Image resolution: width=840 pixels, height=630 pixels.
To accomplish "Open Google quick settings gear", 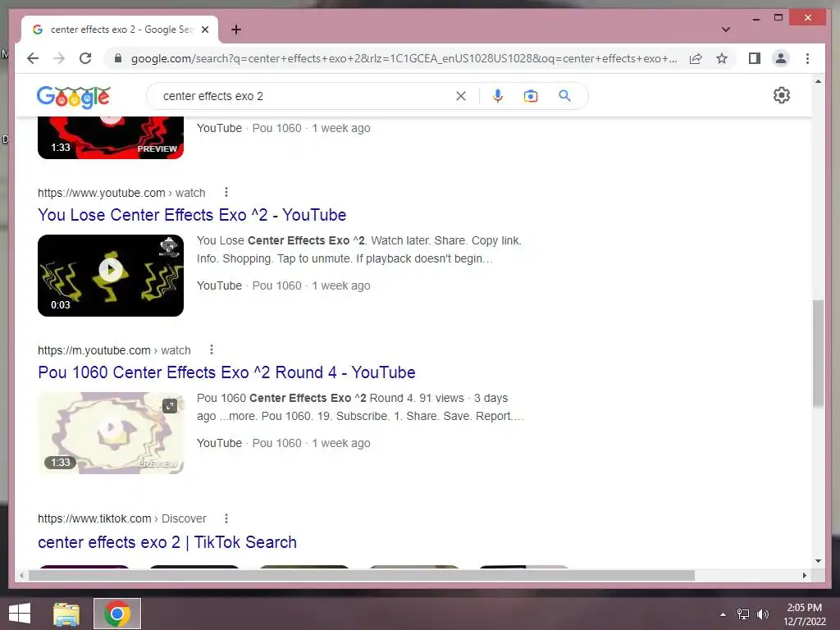I will (x=782, y=95).
